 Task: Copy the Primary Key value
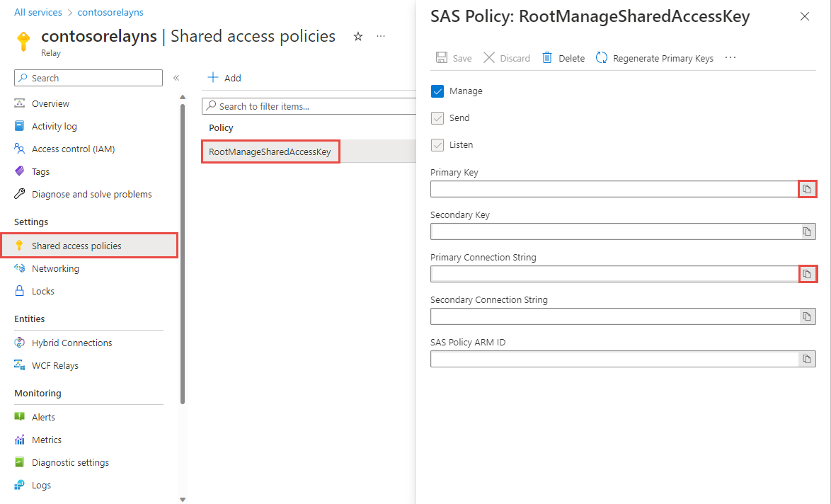pyautogui.click(x=807, y=189)
